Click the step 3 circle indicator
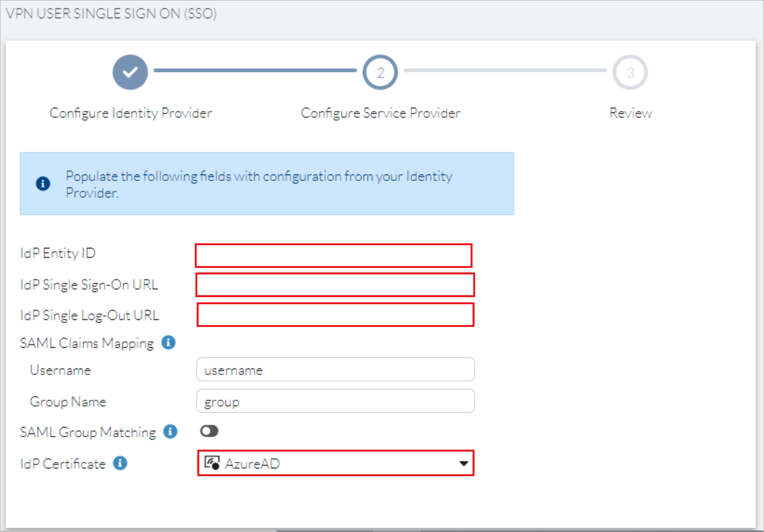 pyautogui.click(x=630, y=72)
